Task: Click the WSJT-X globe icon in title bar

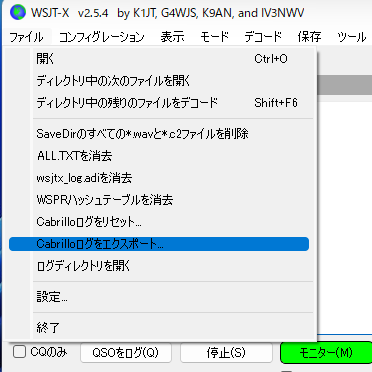Action: tap(17, 13)
